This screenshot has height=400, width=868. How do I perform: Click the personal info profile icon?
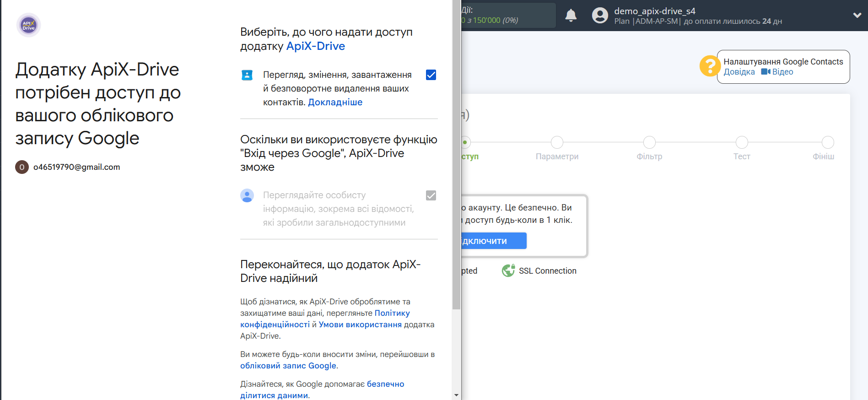247,195
